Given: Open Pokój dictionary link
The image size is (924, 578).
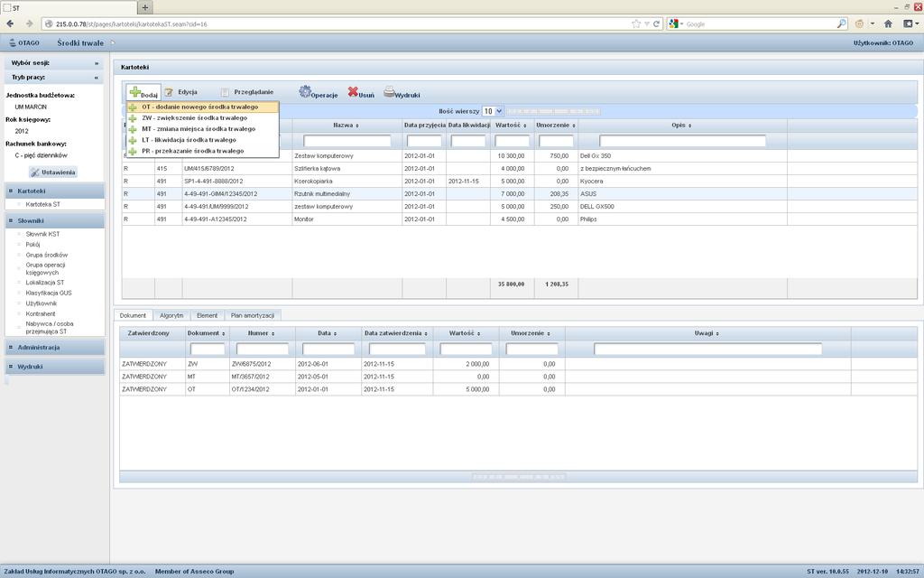Looking at the screenshot, I should (33, 244).
